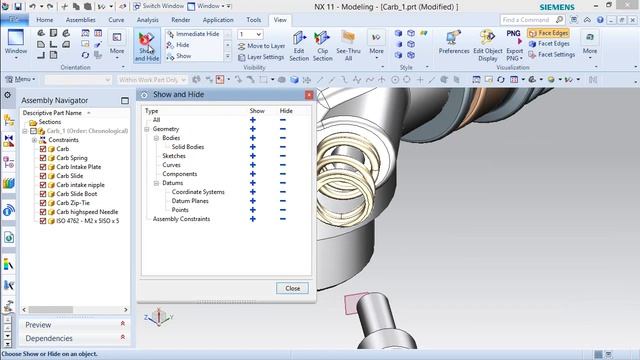
Task: Click Switch Window
Action: (x=158, y=6)
